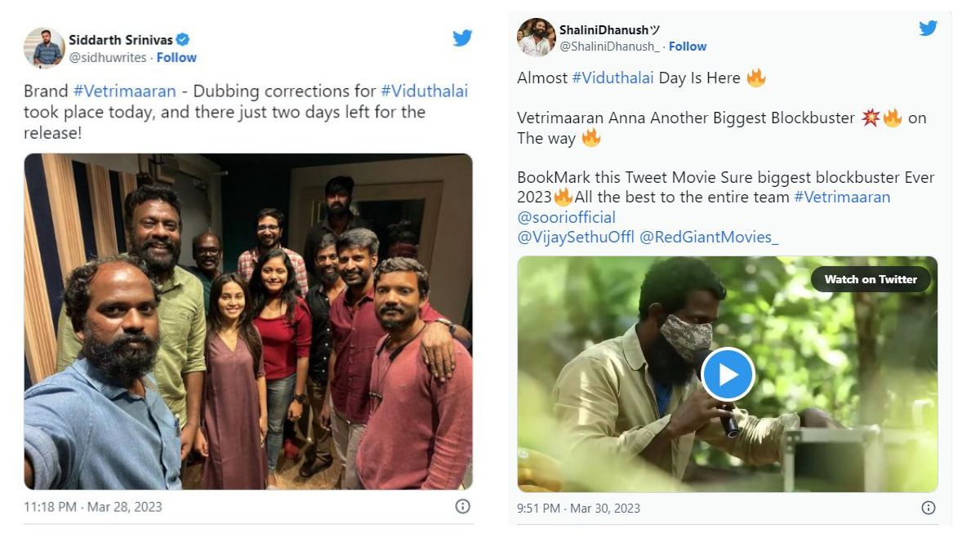Play the Viduthalai video
Viewport: 980px width, 551px height.
coord(727,374)
